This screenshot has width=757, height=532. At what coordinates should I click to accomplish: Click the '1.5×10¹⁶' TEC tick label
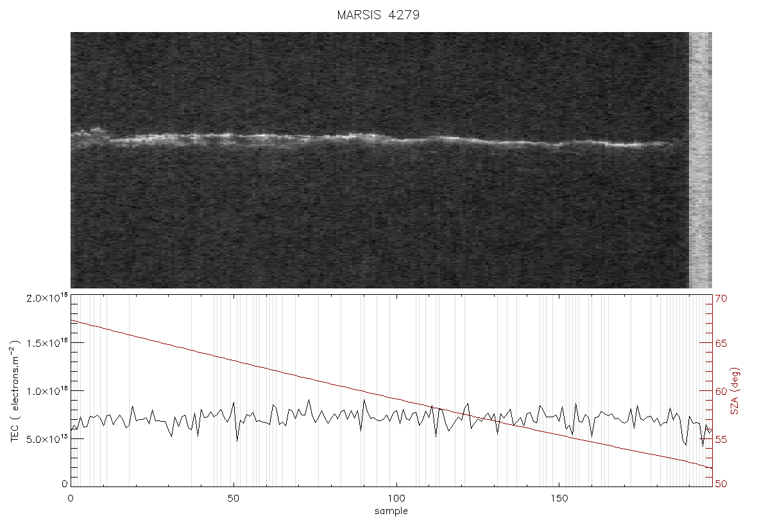pyautogui.click(x=47, y=343)
